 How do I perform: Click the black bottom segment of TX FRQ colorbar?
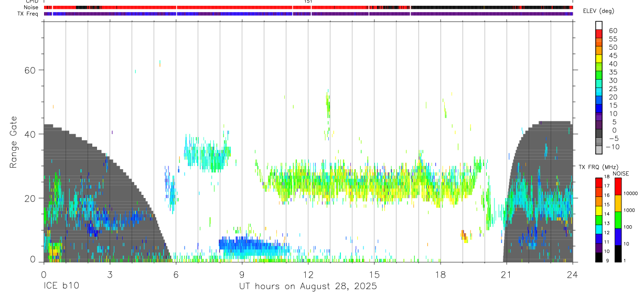pyautogui.click(x=598, y=257)
